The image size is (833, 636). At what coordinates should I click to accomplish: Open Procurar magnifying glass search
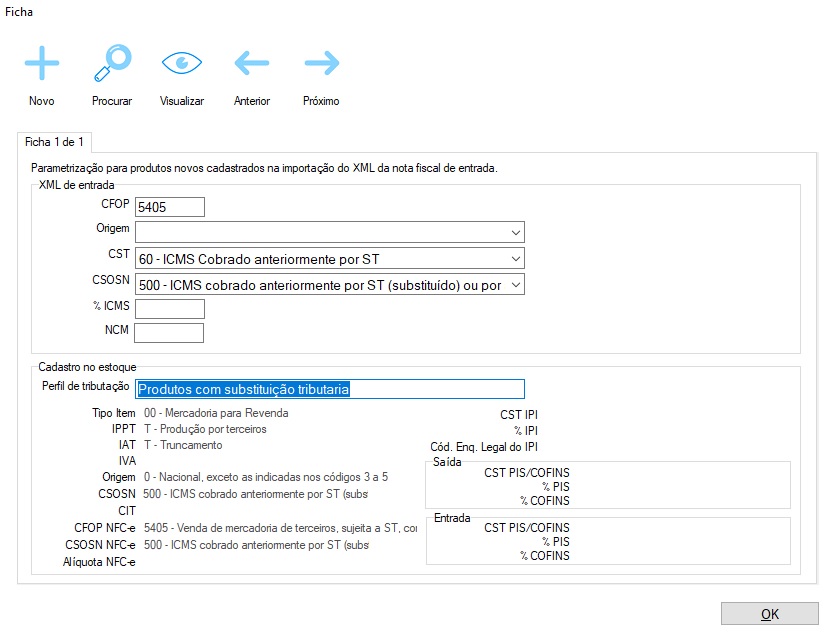[x=112, y=64]
